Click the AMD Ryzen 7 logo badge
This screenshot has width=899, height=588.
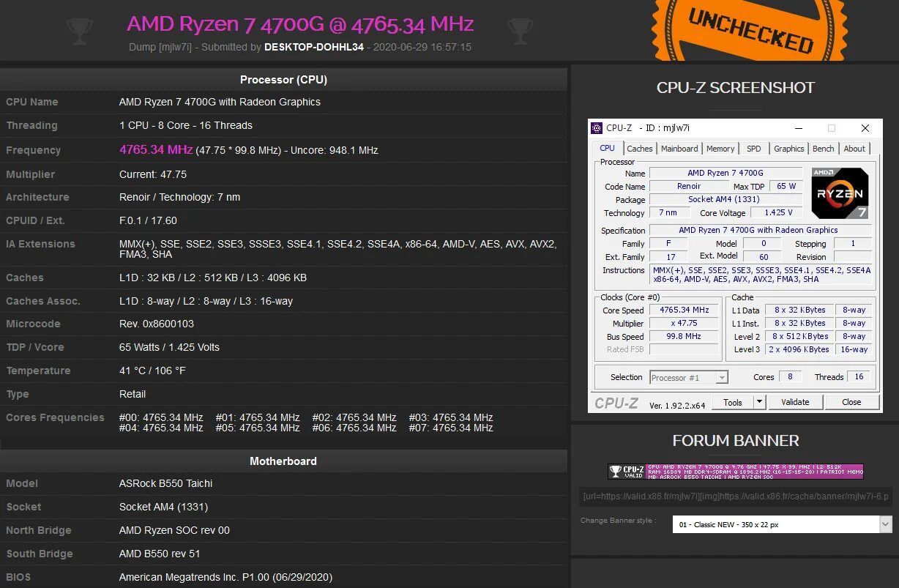click(840, 193)
